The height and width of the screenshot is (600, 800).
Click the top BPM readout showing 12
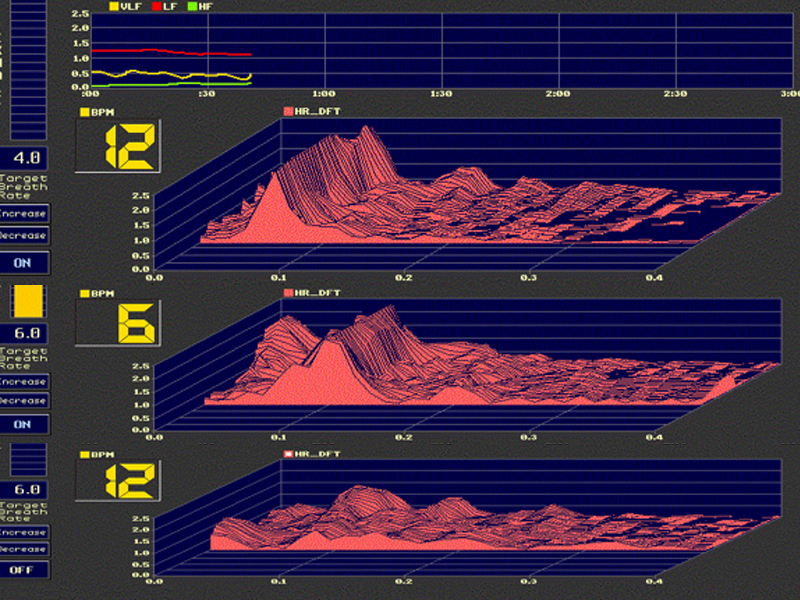(x=118, y=146)
